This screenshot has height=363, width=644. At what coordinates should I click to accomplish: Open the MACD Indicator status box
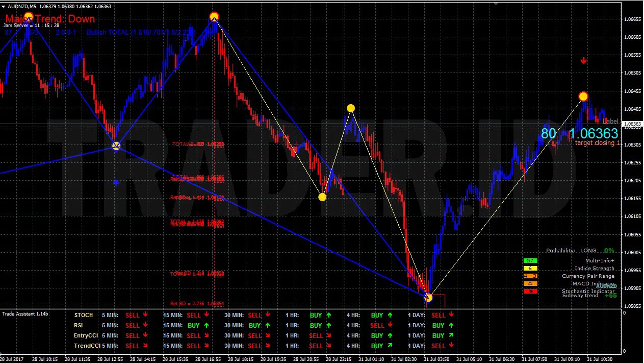[529, 283]
